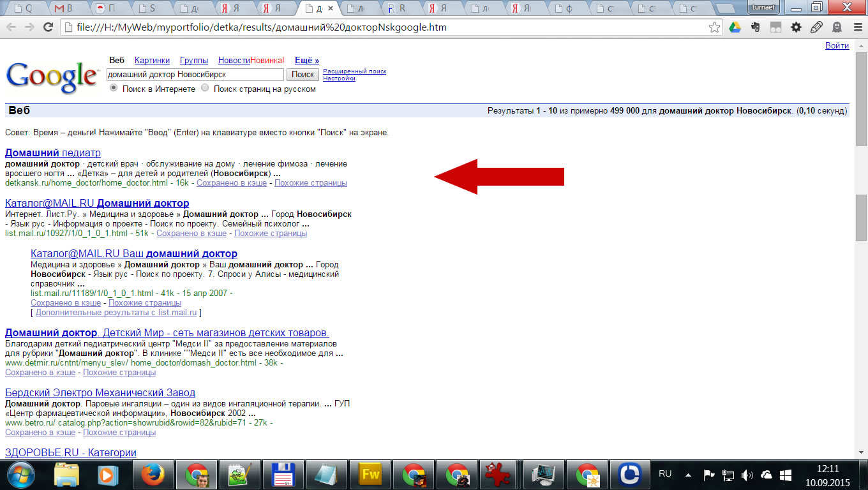Open the 'Новости' search category
The image size is (868, 490).
pos(234,61)
